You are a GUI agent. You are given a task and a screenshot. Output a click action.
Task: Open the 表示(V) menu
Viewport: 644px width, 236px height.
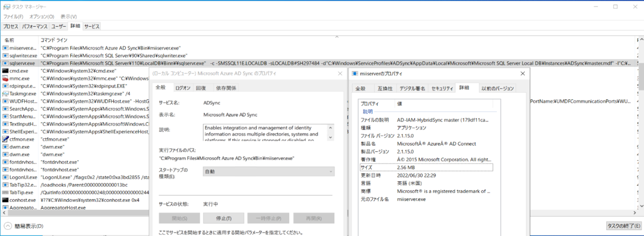click(x=68, y=17)
